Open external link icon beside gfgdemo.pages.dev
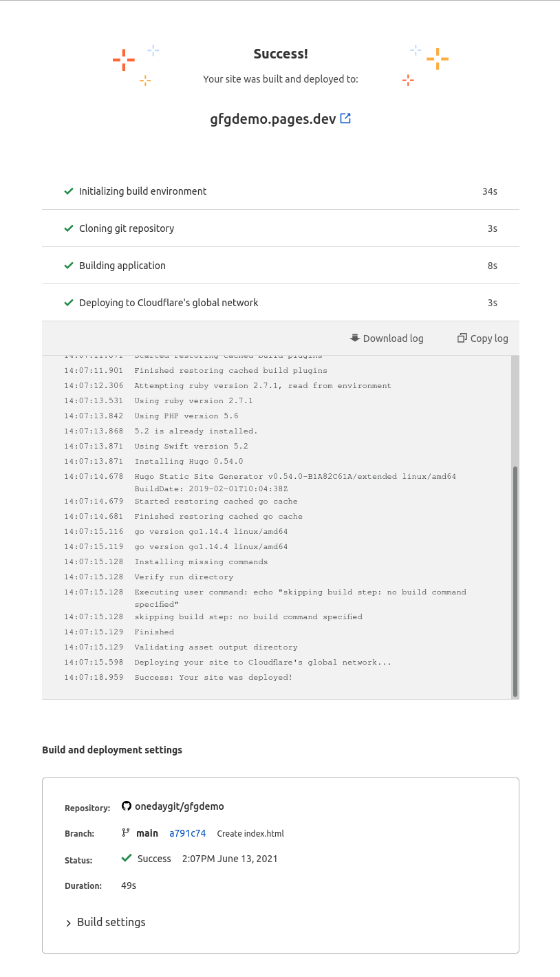560x977 pixels. point(345,118)
